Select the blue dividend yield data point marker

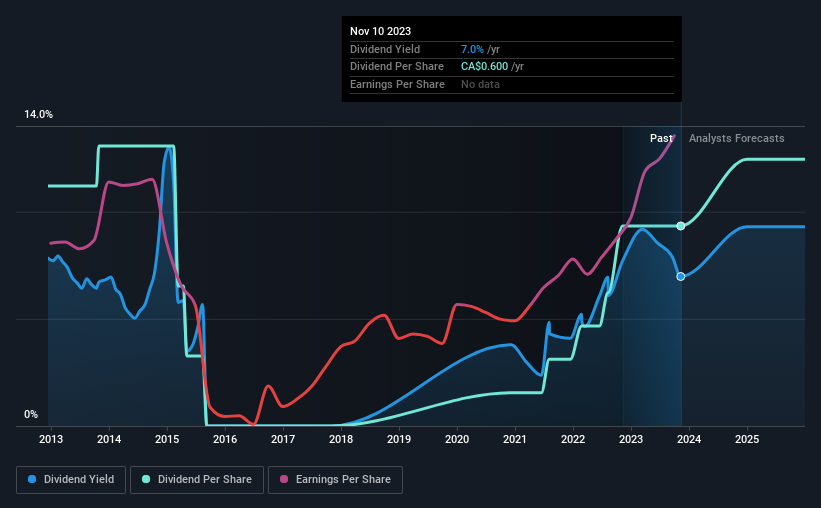tap(681, 277)
